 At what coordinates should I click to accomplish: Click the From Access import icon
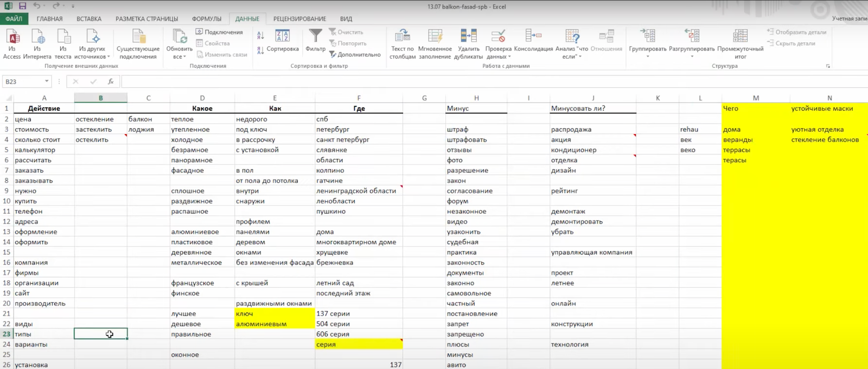coord(12,37)
